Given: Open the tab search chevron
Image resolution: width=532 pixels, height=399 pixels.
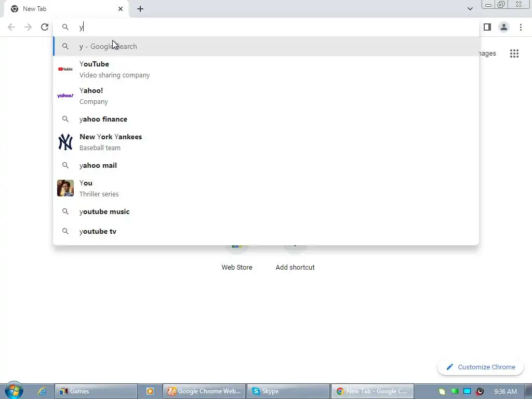Looking at the screenshot, I should click(470, 9).
